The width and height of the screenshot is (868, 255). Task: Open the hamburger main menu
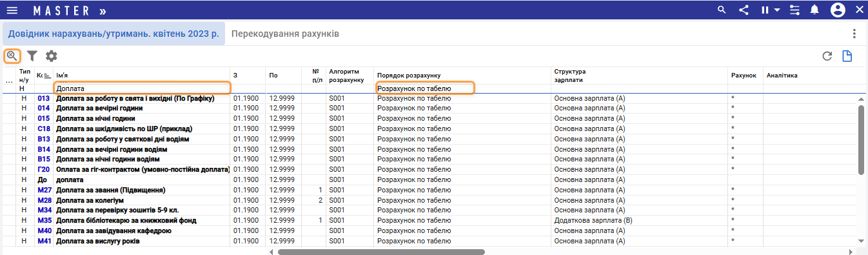click(x=12, y=10)
